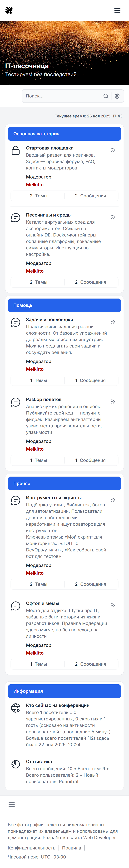Open the Помощь category header
Viewport: 129px width, 868px height.
(23, 305)
